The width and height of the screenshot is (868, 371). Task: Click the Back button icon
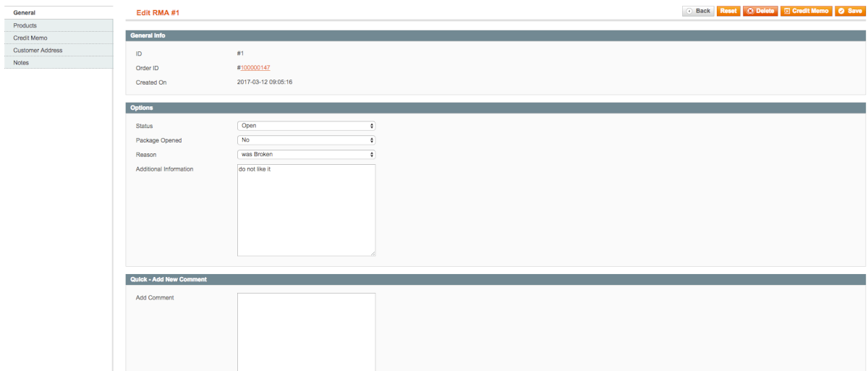tap(689, 12)
